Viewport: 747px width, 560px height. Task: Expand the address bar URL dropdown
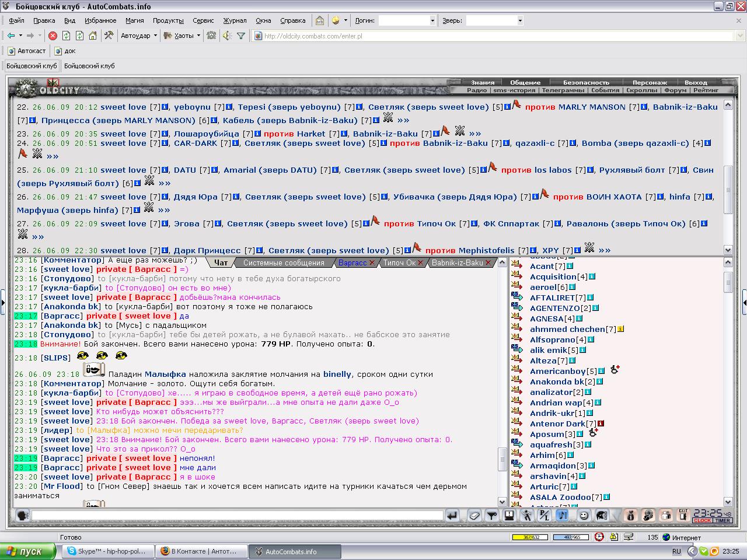coord(740,36)
